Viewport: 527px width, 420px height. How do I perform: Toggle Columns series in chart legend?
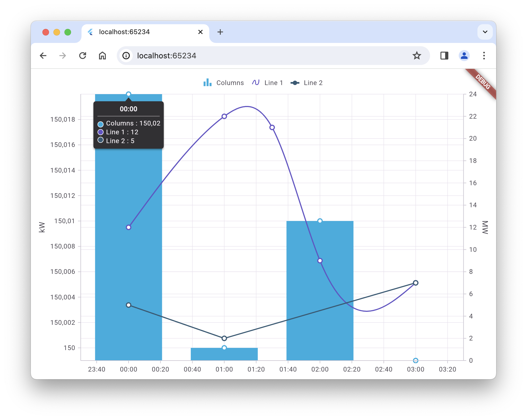(x=223, y=83)
